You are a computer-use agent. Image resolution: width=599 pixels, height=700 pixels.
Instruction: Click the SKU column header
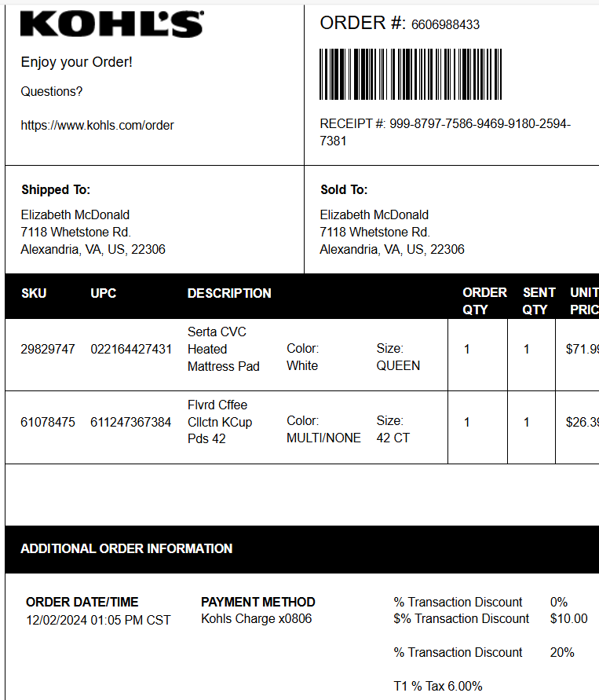pyautogui.click(x=34, y=293)
